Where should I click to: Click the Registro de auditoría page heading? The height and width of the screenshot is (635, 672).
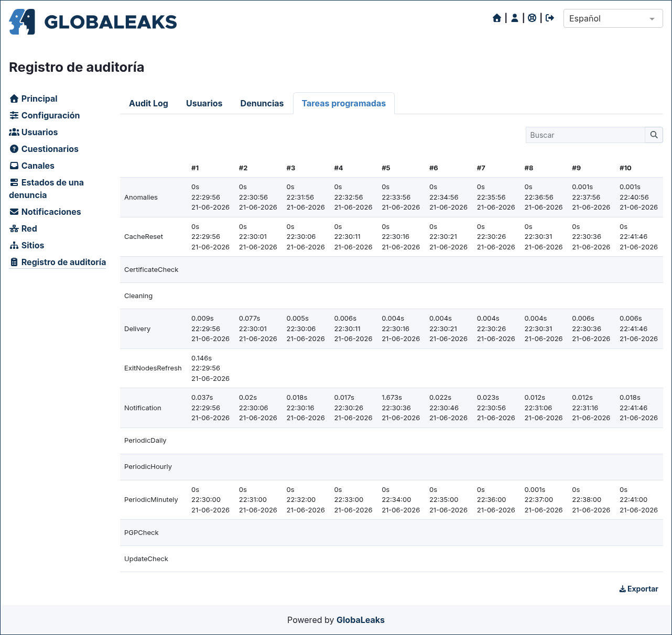[x=77, y=67]
